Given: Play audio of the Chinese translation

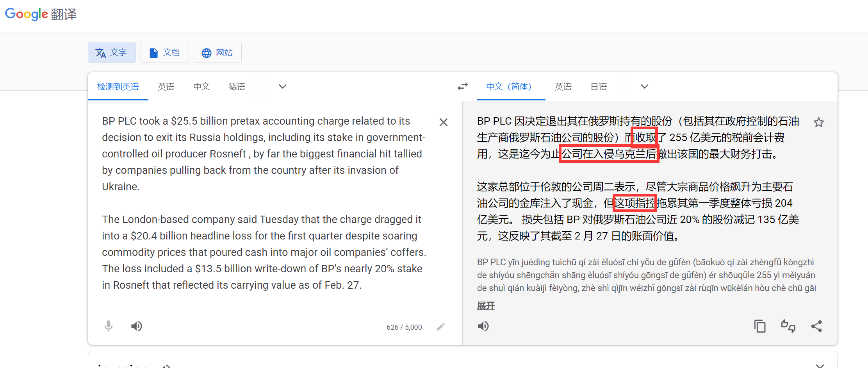Looking at the screenshot, I should click(x=483, y=326).
